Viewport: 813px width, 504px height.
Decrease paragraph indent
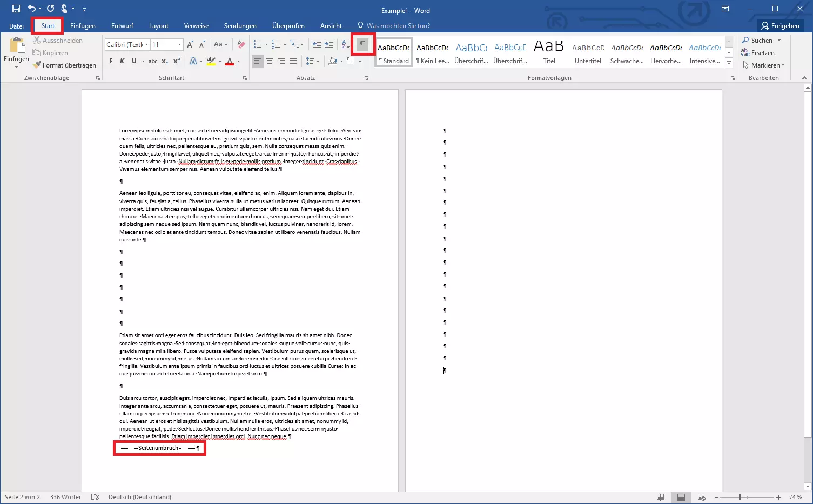(x=317, y=44)
